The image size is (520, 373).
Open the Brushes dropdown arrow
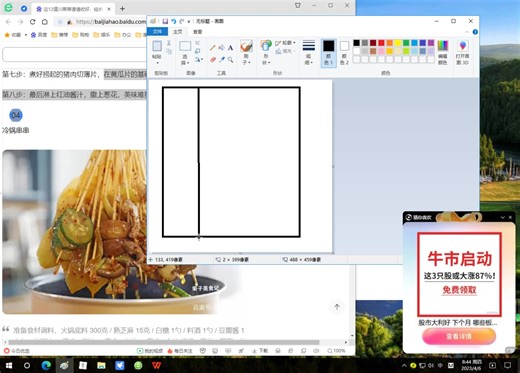coord(249,62)
